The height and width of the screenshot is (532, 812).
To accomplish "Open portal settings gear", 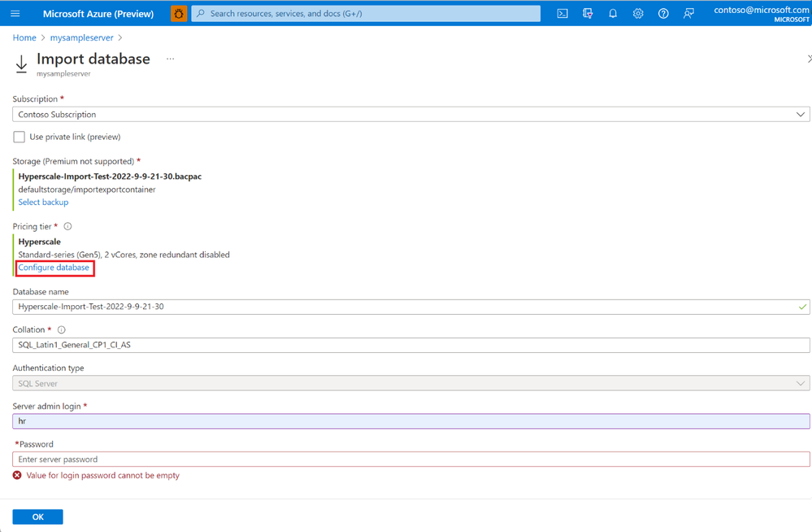I will pos(638,14).
